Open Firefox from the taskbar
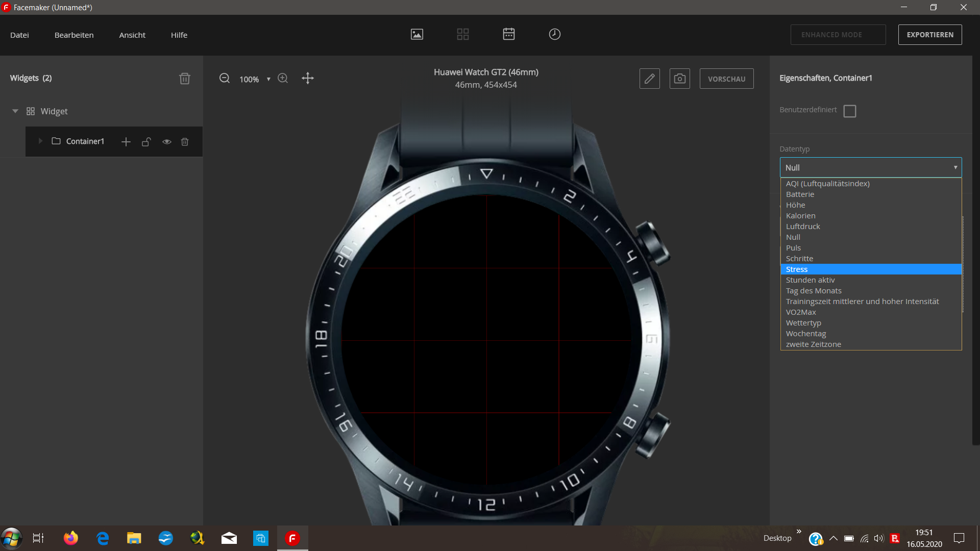Viewport: 980px width, 551px height. pyautogui.click(x=71, y=538)
